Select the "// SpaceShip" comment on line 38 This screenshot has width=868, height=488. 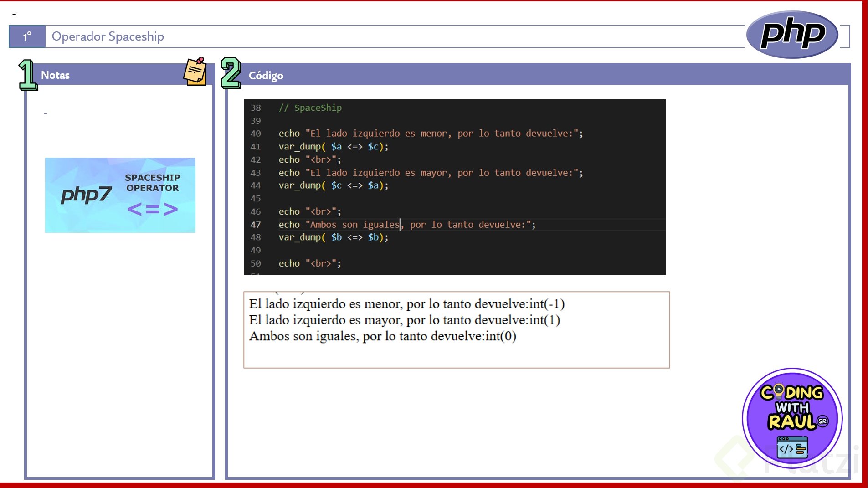click(310, 108)
